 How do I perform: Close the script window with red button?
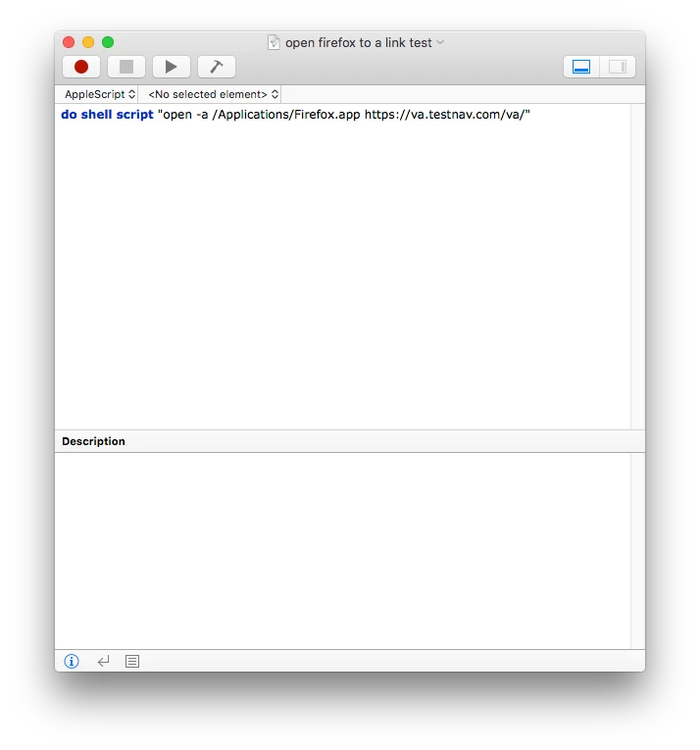coord(69,42)
